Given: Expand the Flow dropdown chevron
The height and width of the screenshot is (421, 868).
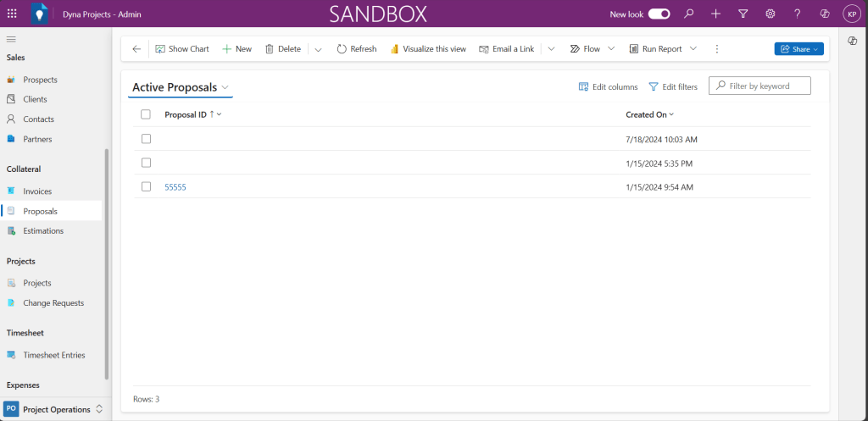Looking at the screenshot, I should point(611,49).
